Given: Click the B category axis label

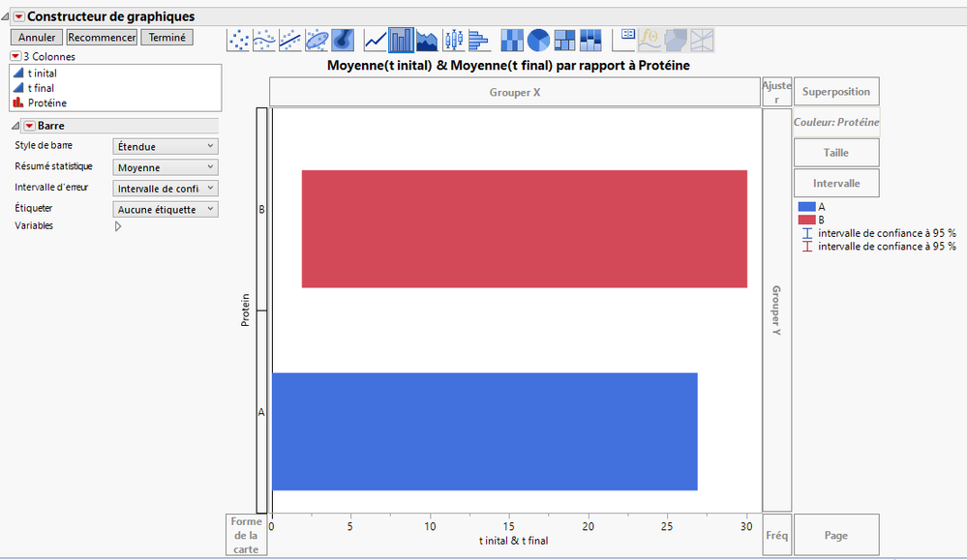Looking at the screenshot, I should coord(261,210).
